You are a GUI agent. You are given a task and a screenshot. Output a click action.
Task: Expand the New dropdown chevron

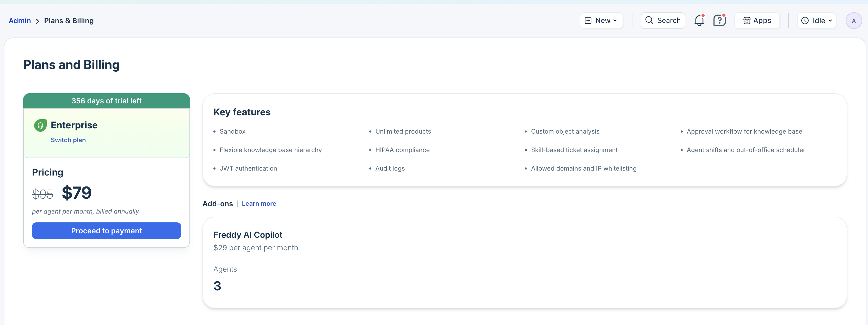(615, 21)
